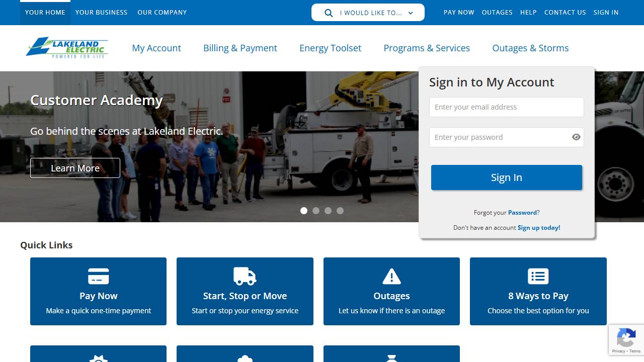
Task: Click the Outages warning triangle icon
Action: point(391,277)
